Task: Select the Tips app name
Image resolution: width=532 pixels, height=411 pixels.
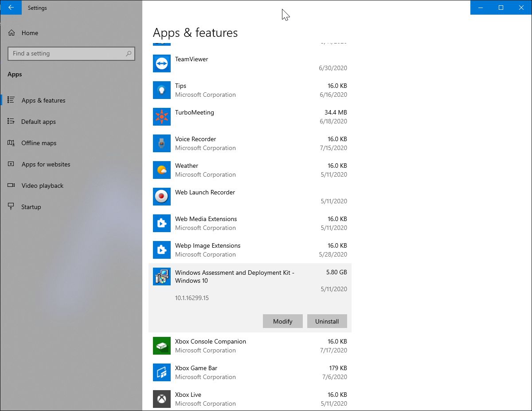Action: 180,86
